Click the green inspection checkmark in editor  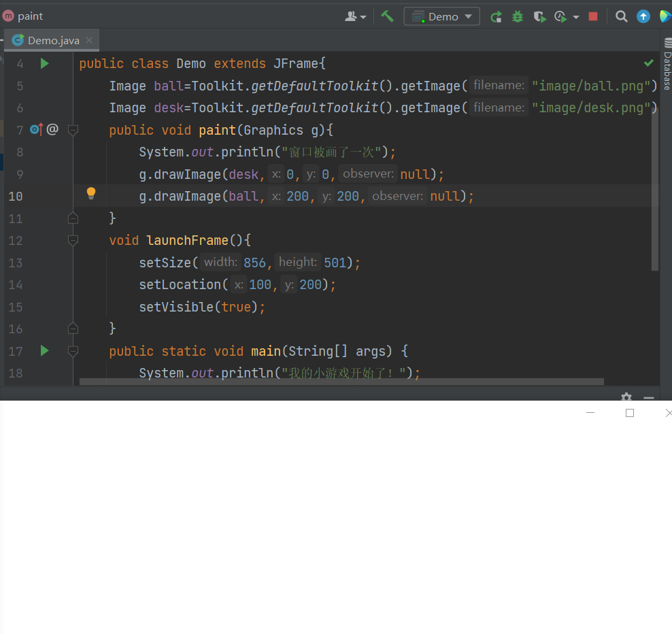(x=649, y=63)
